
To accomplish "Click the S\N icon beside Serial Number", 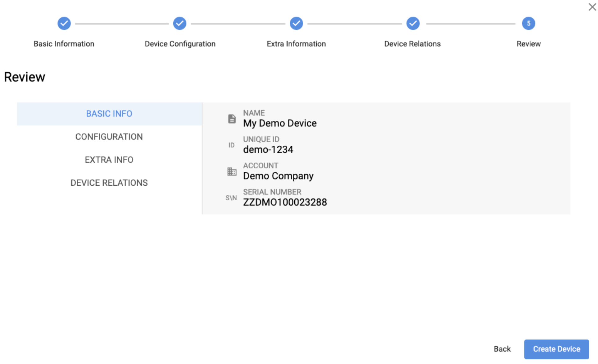I will tap(231, 198).
